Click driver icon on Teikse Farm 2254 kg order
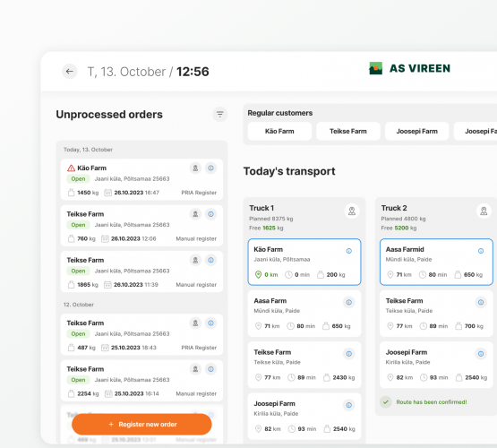Image resolution: width=497 pixels, height=448 pixels. (x=195, y=369)
